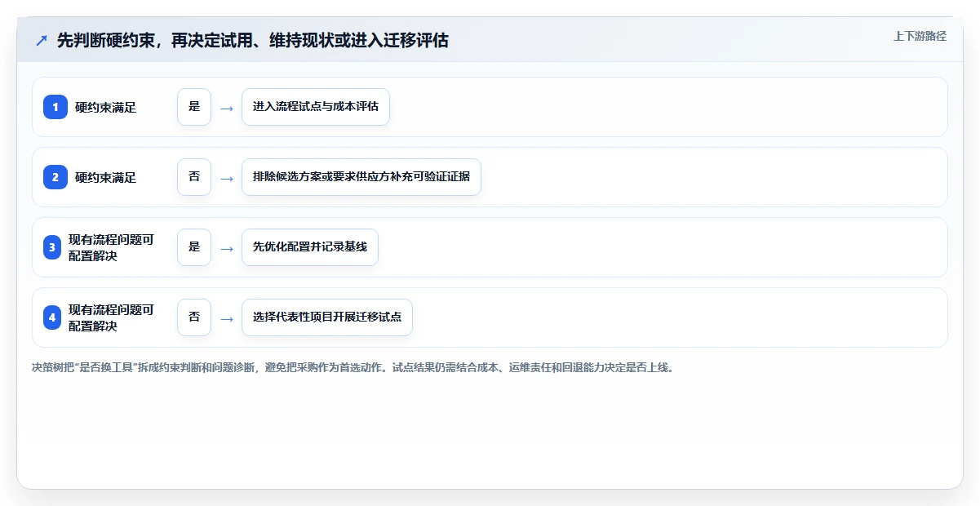The height and width of the screenshot is (506, 980).
Task: Choose 是 chip in row 1
Action: 194,107
